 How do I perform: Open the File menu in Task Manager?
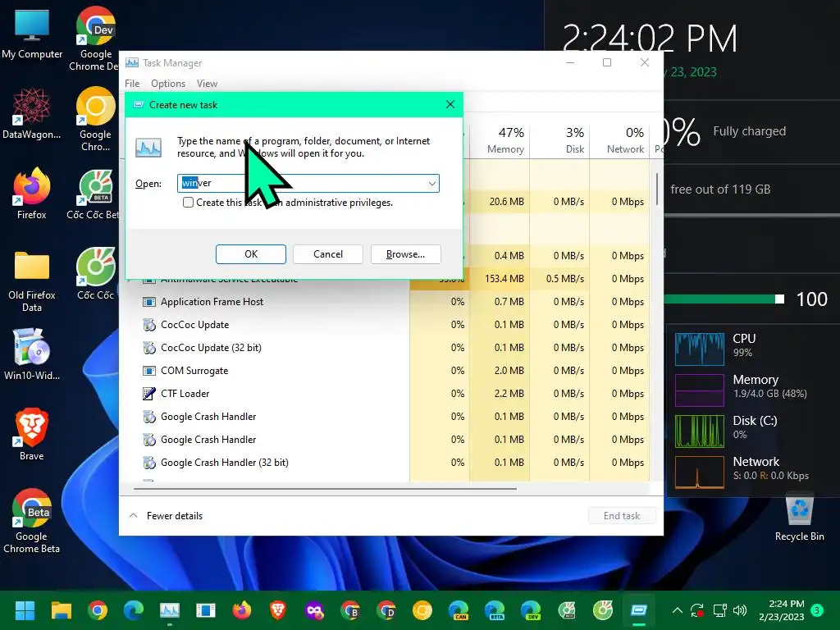(x=132, y=84)
